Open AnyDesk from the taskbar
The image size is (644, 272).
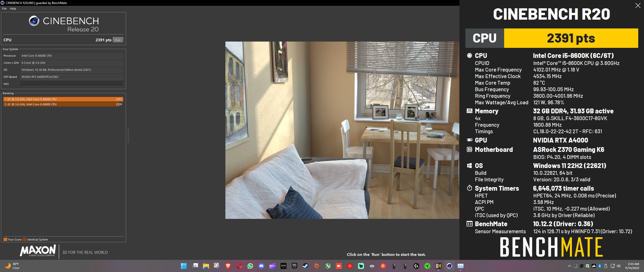tap(339, 266)
